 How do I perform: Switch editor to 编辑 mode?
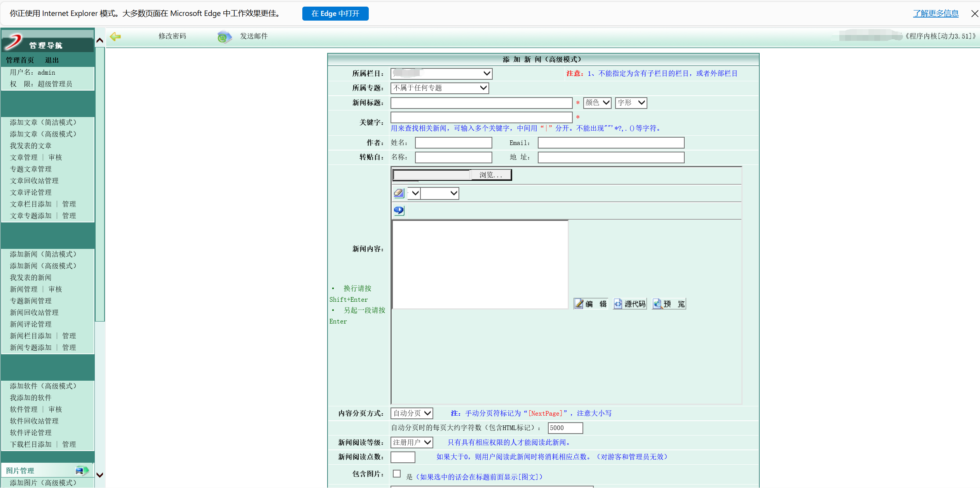click(591, 304)
